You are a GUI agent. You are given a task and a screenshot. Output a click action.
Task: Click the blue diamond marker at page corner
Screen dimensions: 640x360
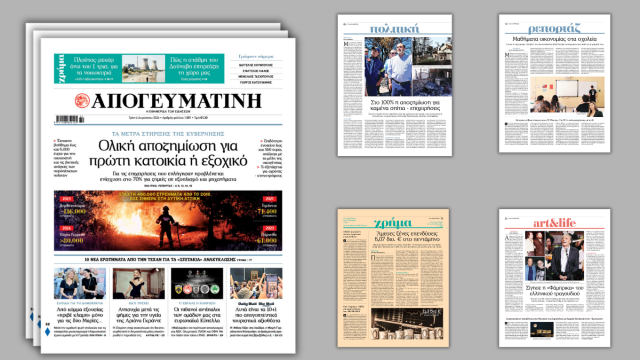click(x=47, y=331)
